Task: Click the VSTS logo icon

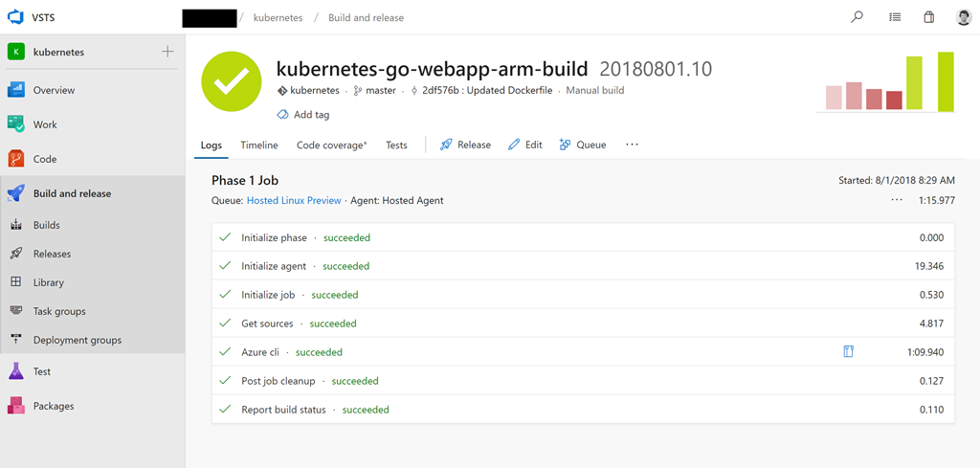Action: click(x=14, y=17)
